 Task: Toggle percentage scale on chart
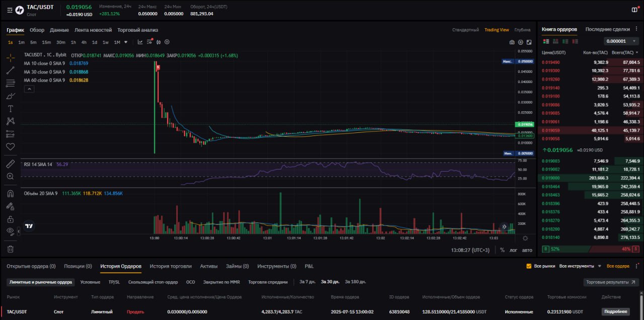pyautogui.click(x=502, y=250)
